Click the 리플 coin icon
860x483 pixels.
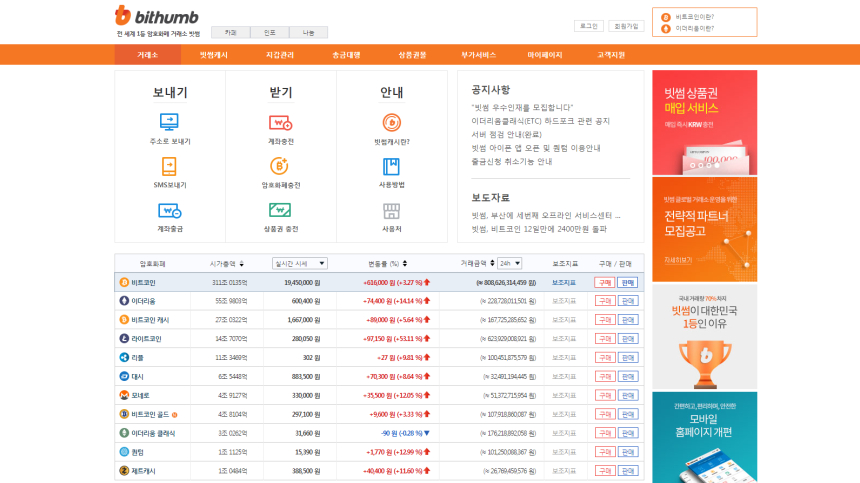(x=124, y=357)
